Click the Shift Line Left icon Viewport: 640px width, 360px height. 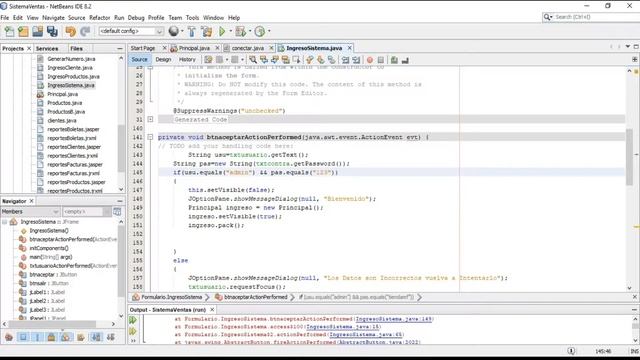(x=345, y=60)
